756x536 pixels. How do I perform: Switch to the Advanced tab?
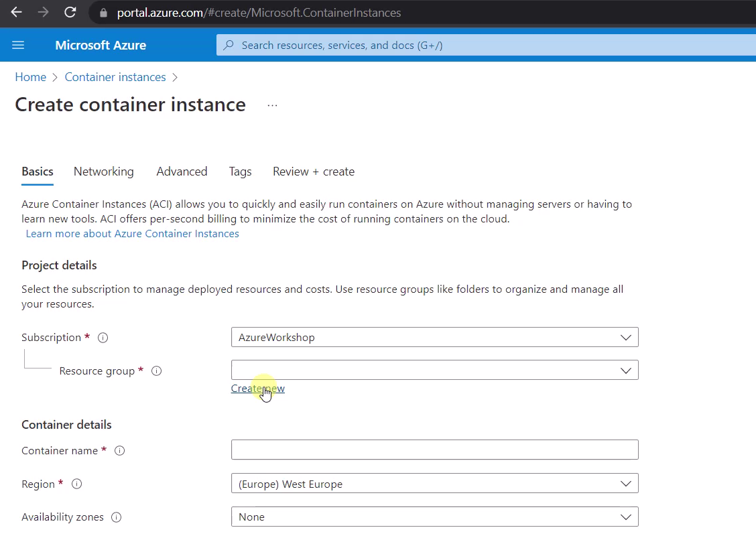[182, 172]
